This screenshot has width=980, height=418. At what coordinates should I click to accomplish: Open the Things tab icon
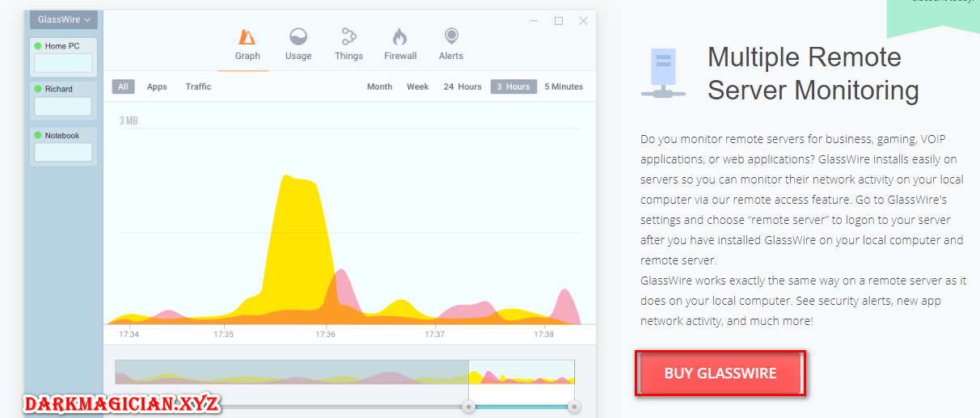pos(348,36)
